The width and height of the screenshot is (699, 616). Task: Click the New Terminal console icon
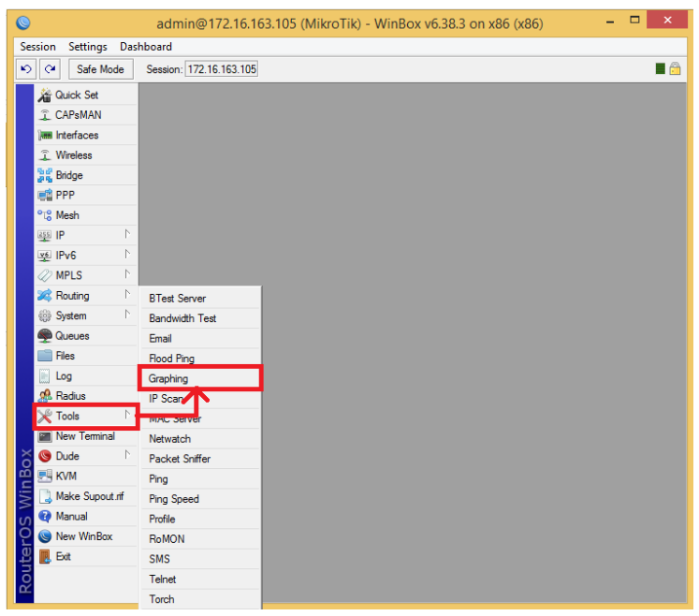click(x=45, y=436)
